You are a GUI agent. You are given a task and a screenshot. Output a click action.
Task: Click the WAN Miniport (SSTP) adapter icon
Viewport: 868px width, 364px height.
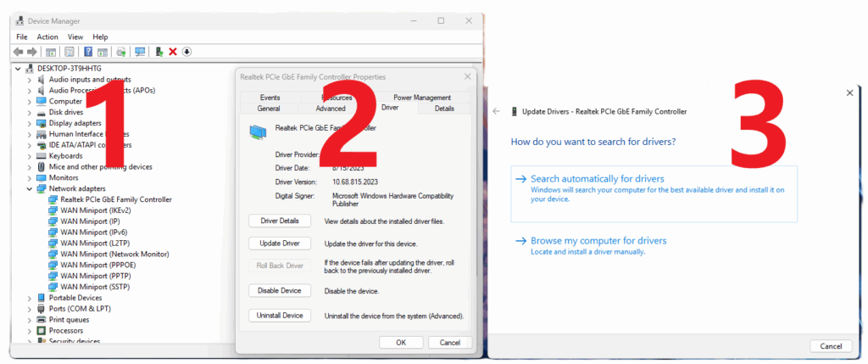pos(53,287)
